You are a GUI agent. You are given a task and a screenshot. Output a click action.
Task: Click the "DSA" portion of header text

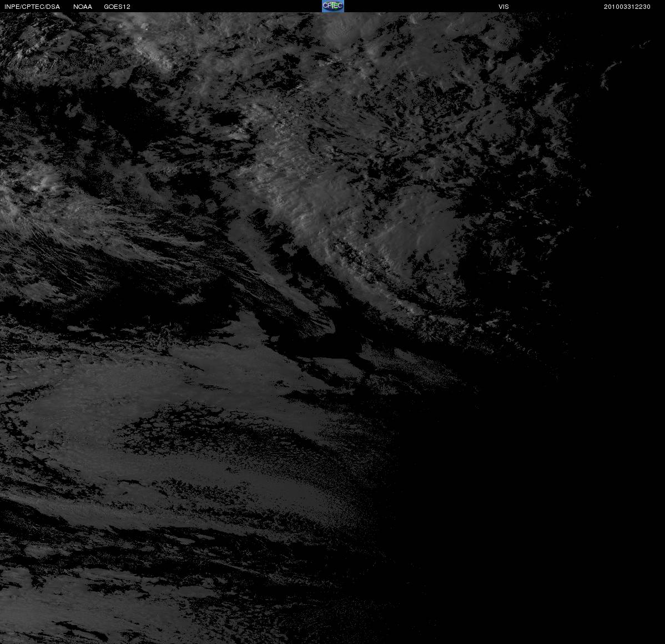click(x=53, y=7)
